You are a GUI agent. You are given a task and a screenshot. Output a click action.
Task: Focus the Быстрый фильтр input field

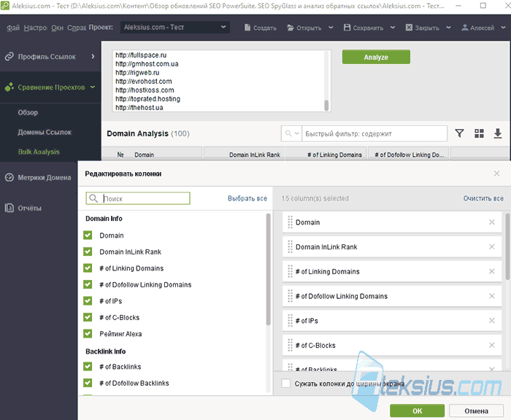[x=374, y=133]
